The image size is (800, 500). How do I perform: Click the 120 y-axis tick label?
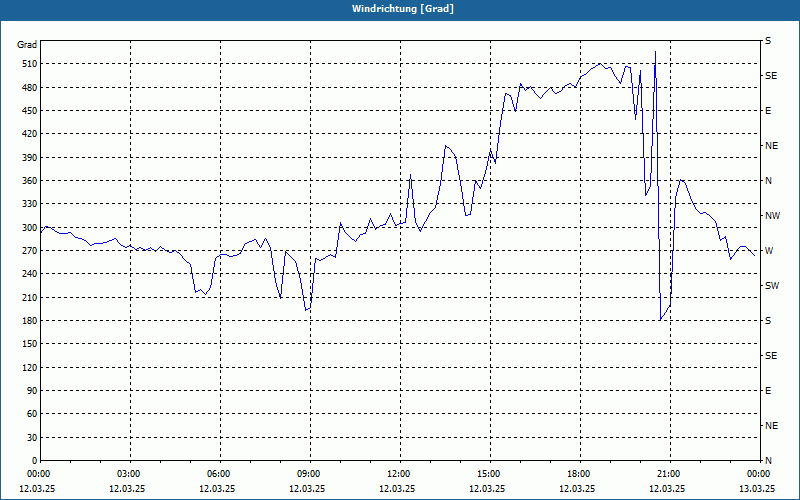click(31, 367)
